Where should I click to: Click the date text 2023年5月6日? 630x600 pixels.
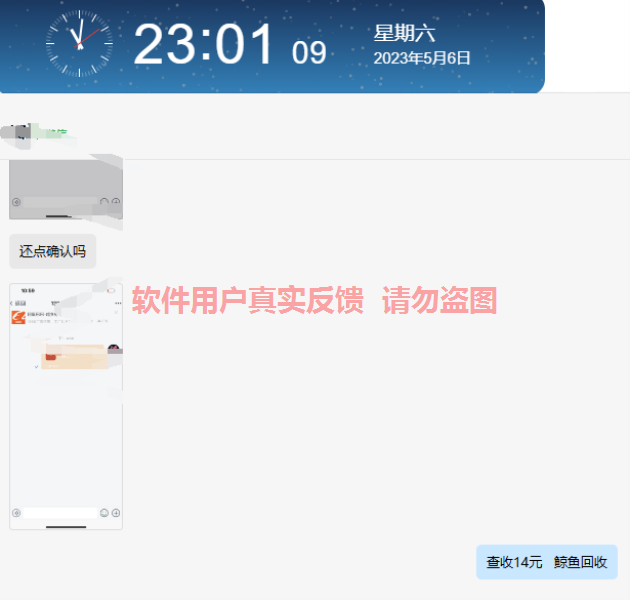[422, 58]
